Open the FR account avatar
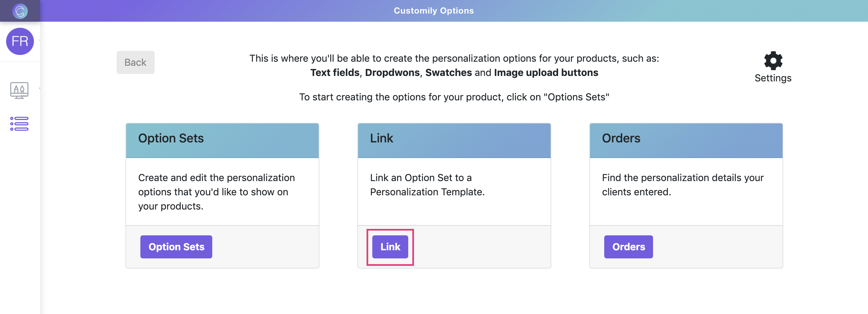The image size is (868, 314). coord(20,41)
